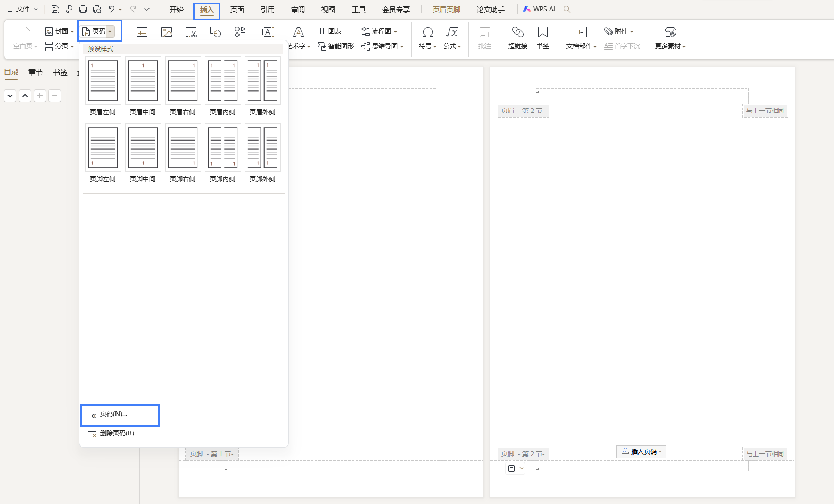Collapse the 页码 dropdown arrow
The image size is (834, 504).
(x=110, y=32)
